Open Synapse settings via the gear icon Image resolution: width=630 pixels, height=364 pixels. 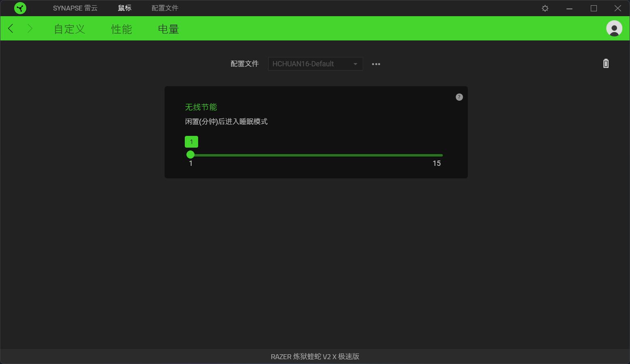pos(545,8)
